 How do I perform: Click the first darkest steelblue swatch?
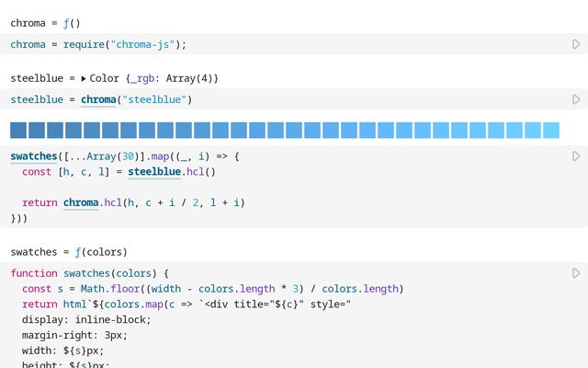click(x=18, y=130)
